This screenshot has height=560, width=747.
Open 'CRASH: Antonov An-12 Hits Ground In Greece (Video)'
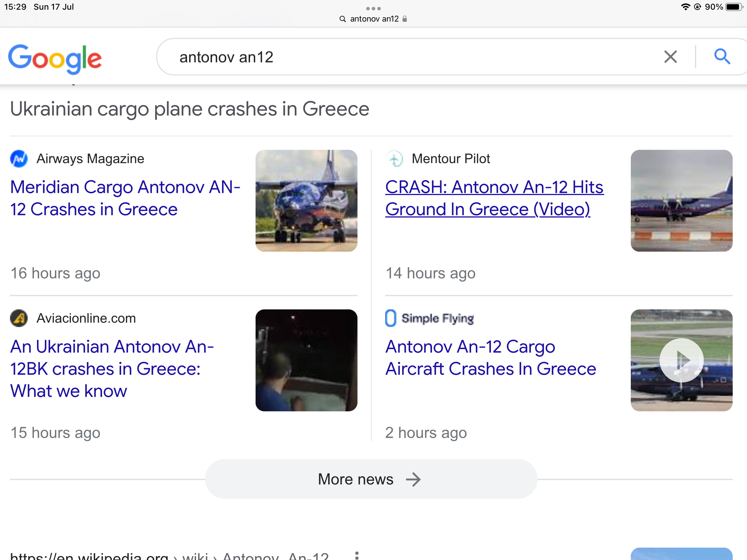pyautogui.click(x=495, y=198)
